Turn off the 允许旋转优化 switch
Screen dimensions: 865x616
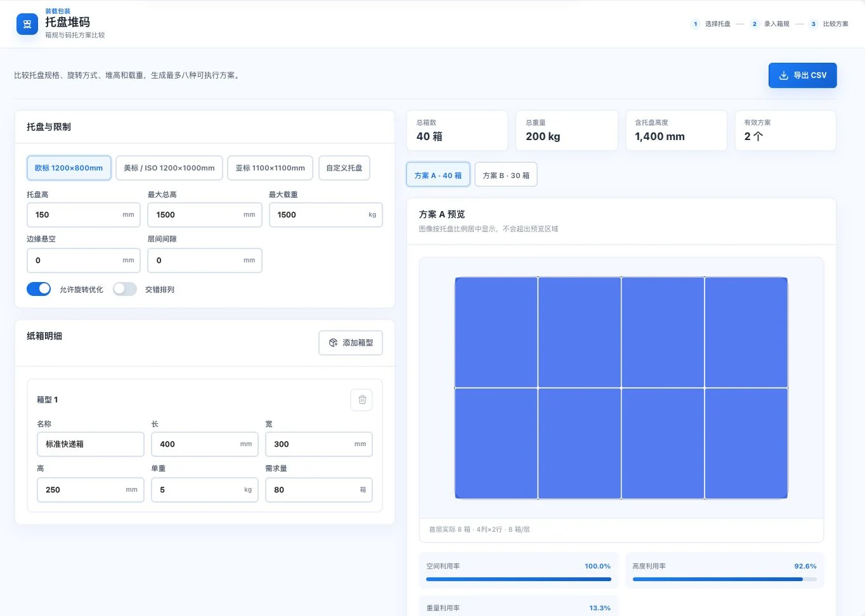pyautogui.click(x=39, y=289)
